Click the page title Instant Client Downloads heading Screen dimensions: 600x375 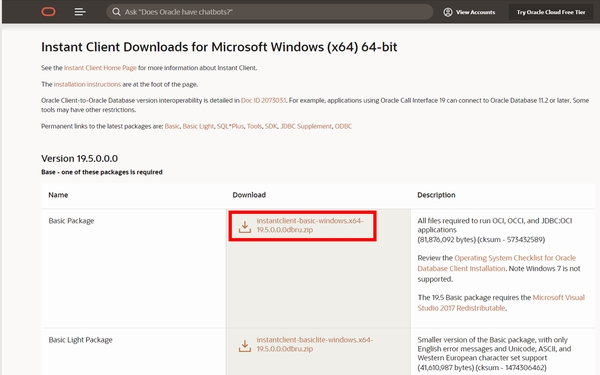219,47
